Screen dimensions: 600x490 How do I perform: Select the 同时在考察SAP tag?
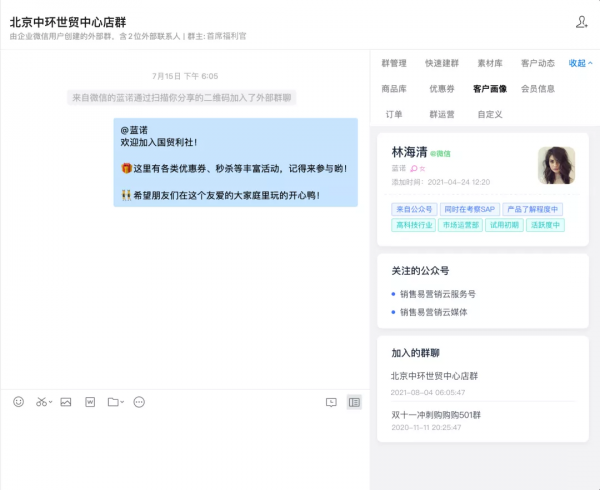pyautogui.click(x=470, y=209)
